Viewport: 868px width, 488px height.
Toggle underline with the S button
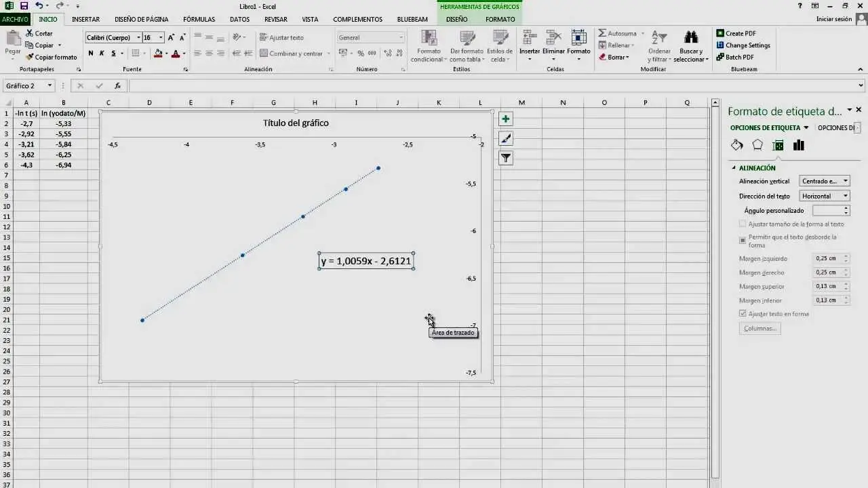[x=113, y=54]
